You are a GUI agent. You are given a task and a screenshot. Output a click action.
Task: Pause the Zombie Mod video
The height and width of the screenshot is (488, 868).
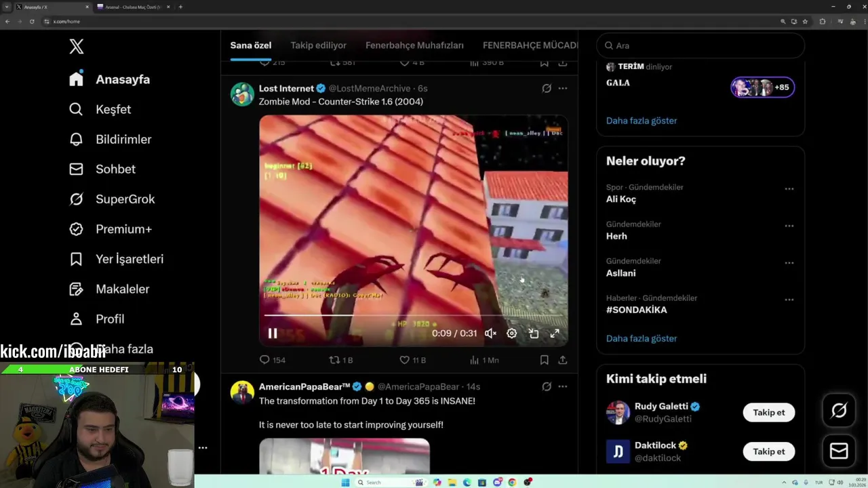click(273, 333)
